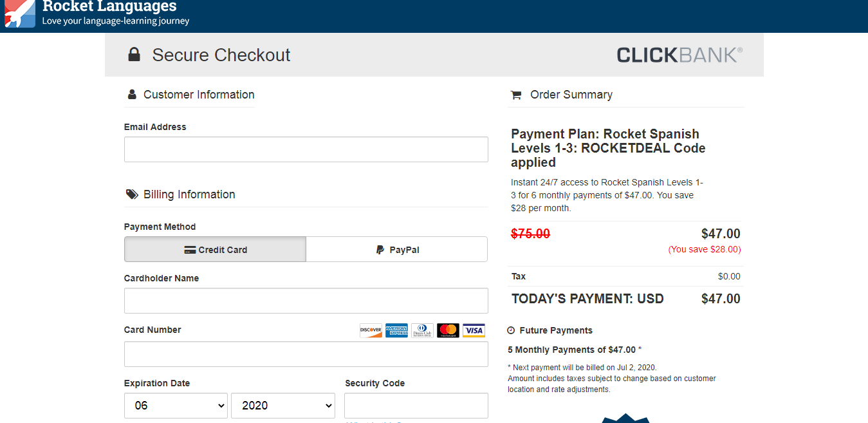
Task: Click the Future Payments clock icon
Action: point(511,330)
